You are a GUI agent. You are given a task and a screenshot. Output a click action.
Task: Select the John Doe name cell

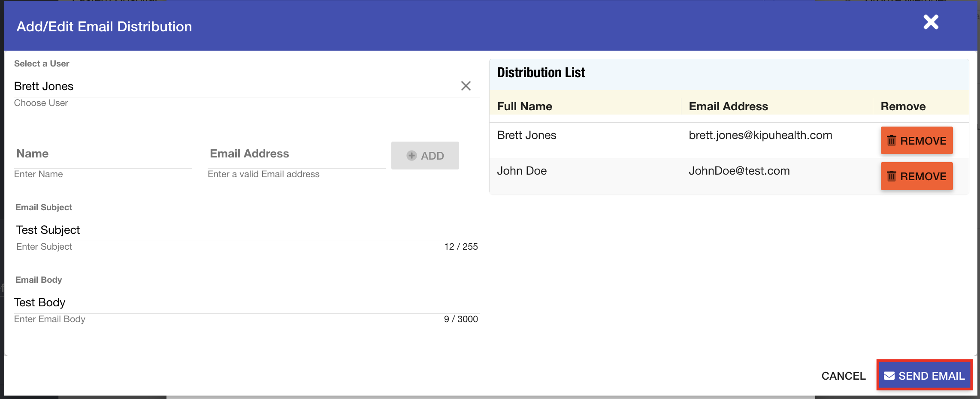point(522,171)
